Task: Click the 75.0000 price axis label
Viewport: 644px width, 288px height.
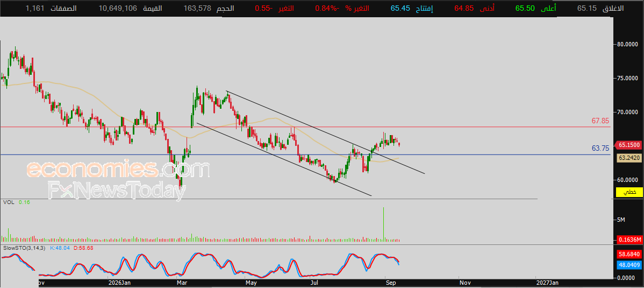Action: coord(627,78)
